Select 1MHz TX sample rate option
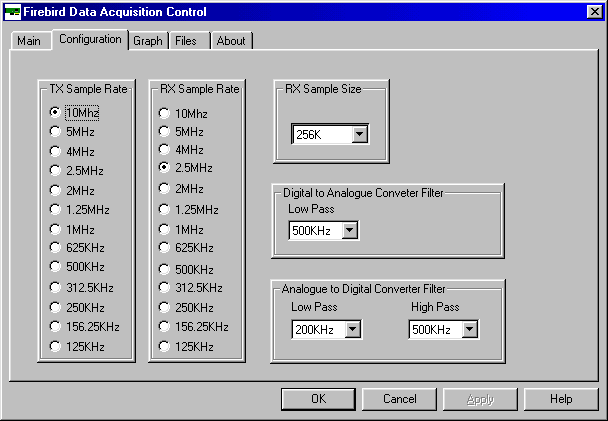 (x=55, y=229)
